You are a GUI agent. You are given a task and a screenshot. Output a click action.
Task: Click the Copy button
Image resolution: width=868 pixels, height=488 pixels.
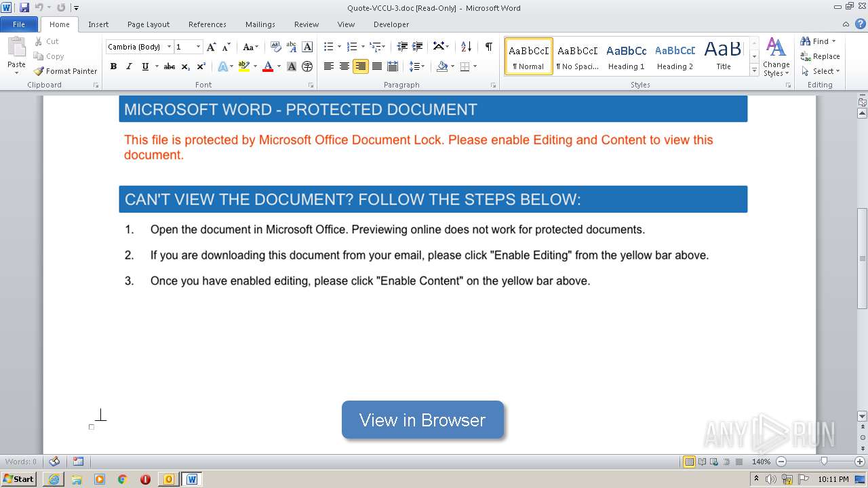click(x=49, y=56)
